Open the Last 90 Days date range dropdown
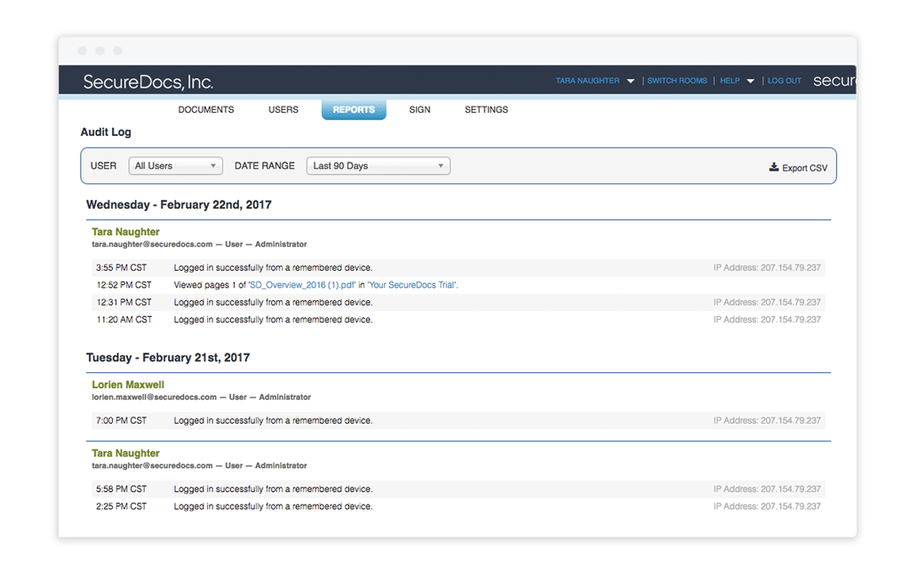The width and height of the screenshot is (910, 588). click(378, 166)
